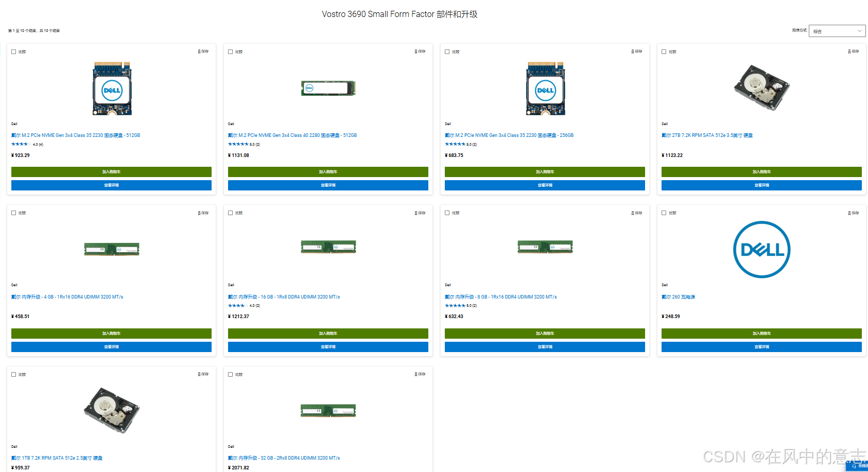Open star rating of 16 GB memory

(x=244, y=306)
